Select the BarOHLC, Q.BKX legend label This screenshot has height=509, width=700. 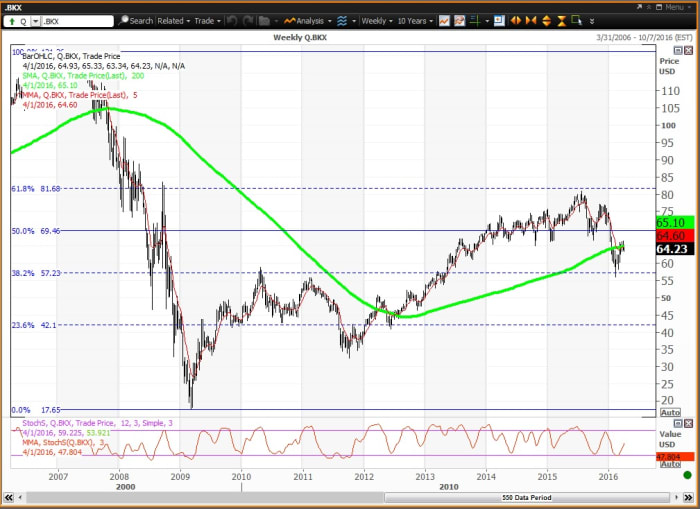tap(71, 56)
